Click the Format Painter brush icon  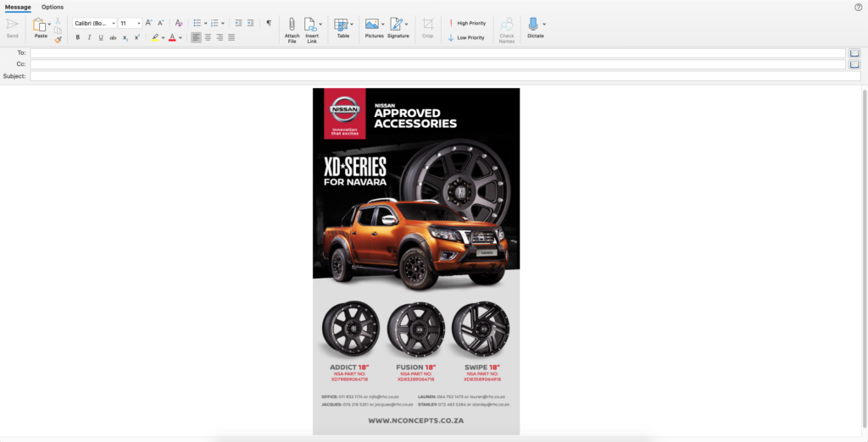point(58,38)
